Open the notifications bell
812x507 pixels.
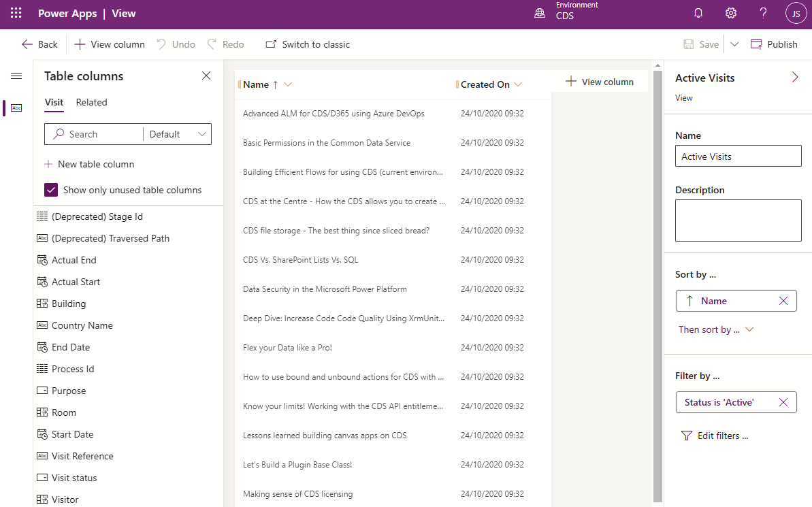tap(698, 14)
